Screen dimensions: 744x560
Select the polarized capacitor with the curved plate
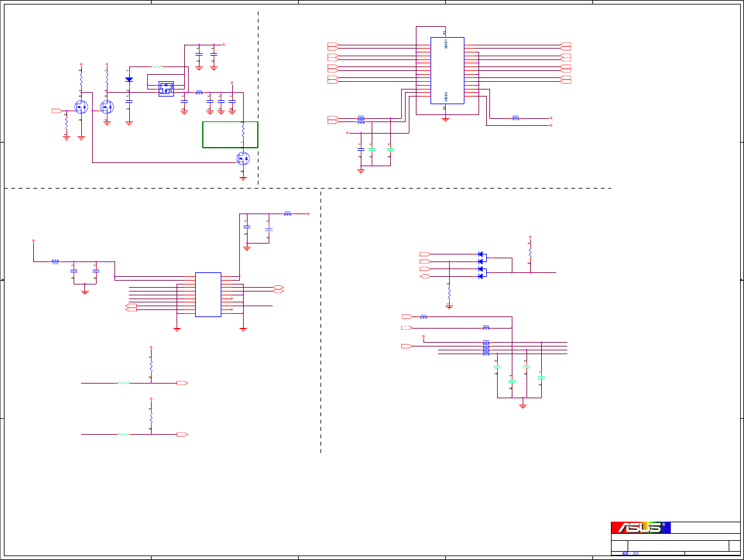tap(269, 229)
